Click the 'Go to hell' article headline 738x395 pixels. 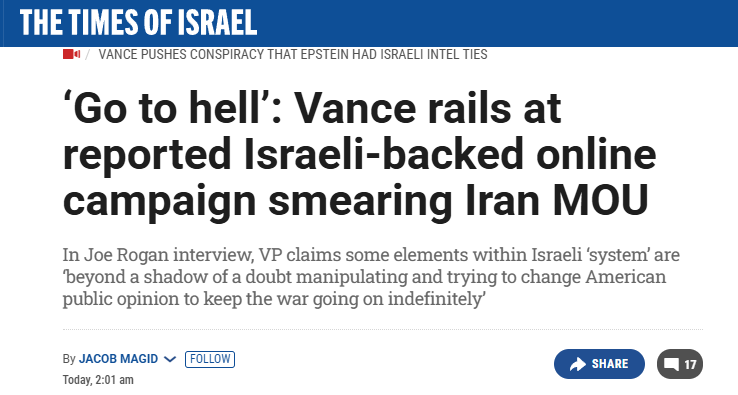(x=360, y=154)
